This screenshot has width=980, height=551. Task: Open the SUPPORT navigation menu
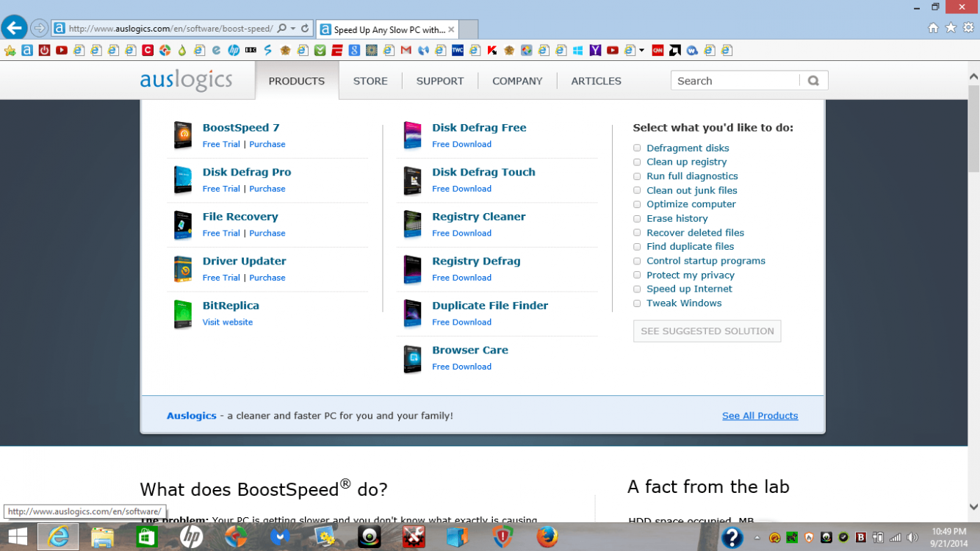click(x=440, y=81)
